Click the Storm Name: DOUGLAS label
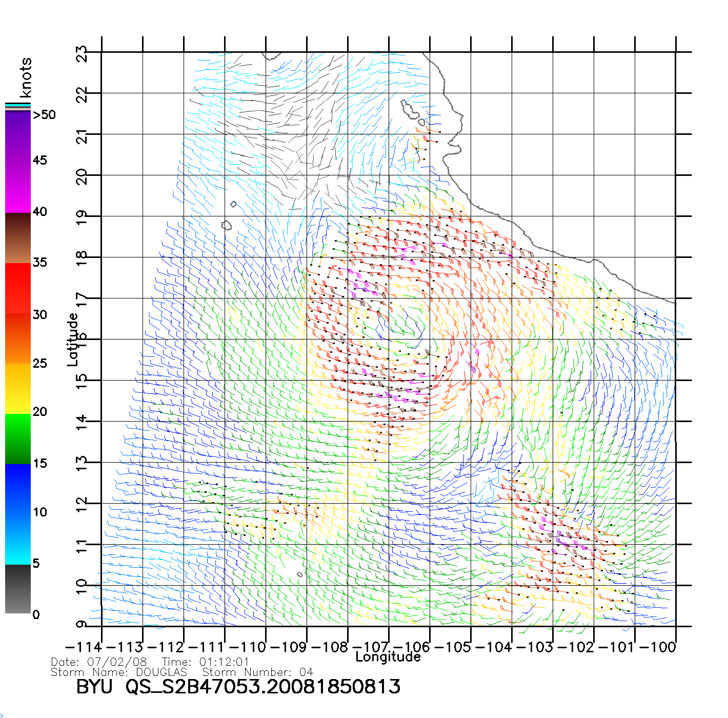728x718 pixels. pos(119,672)
